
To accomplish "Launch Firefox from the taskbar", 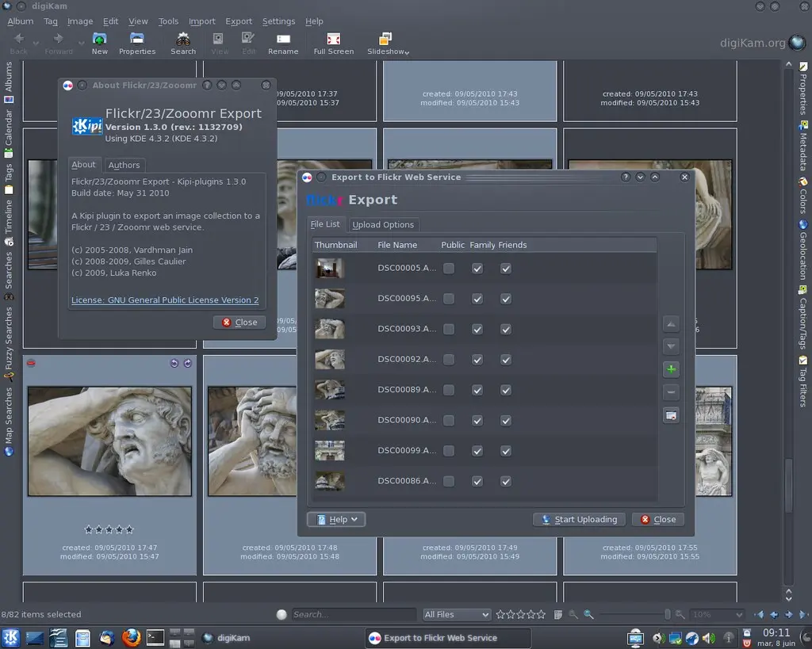I will pyautogui.click(x=131, y=637).
